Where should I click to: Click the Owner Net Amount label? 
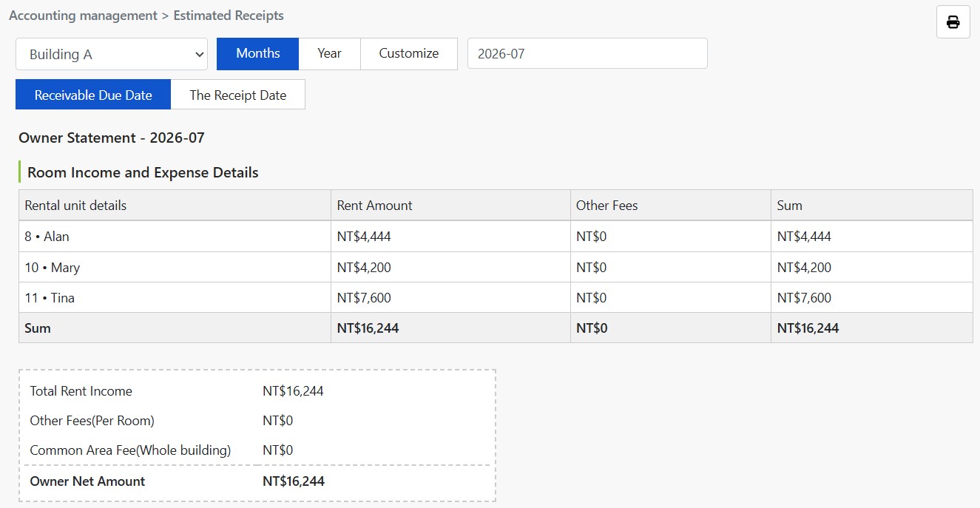(87, 481)
